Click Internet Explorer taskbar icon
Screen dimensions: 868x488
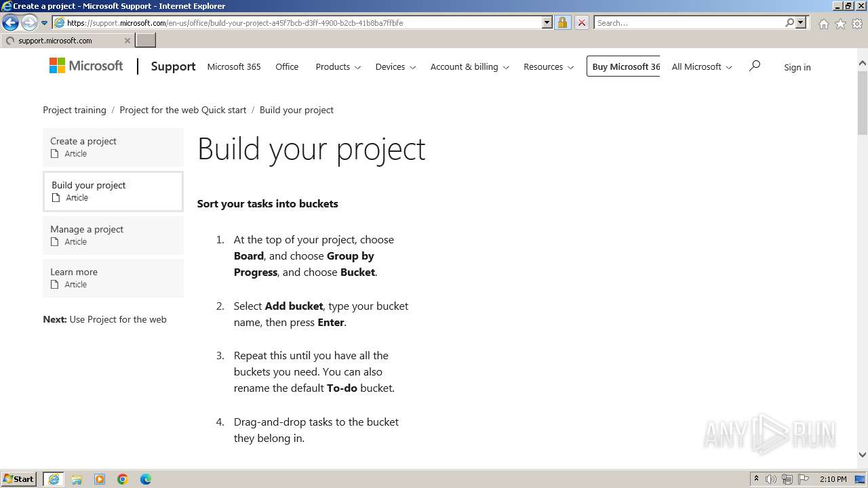(x=54, y=479)
